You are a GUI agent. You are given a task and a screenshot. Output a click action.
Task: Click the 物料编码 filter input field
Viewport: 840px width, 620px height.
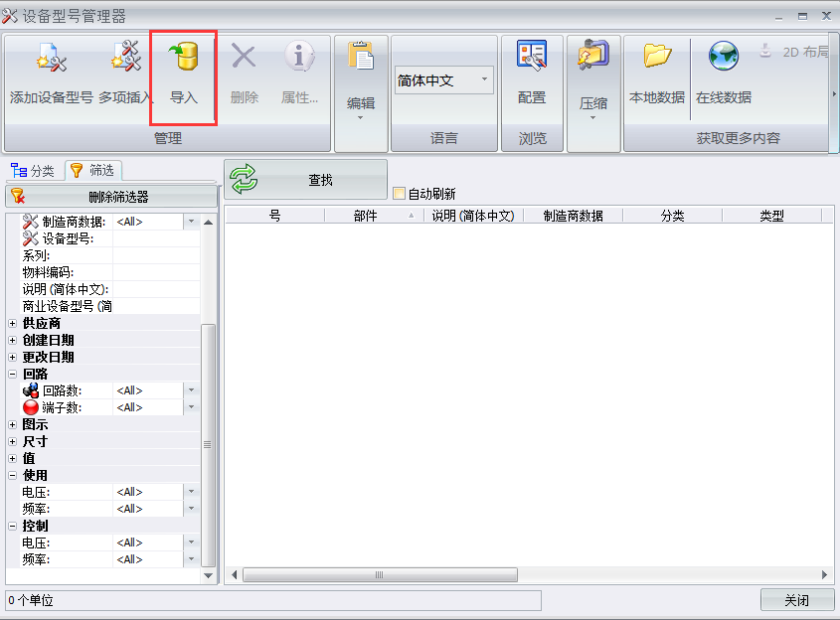[156, 272]
